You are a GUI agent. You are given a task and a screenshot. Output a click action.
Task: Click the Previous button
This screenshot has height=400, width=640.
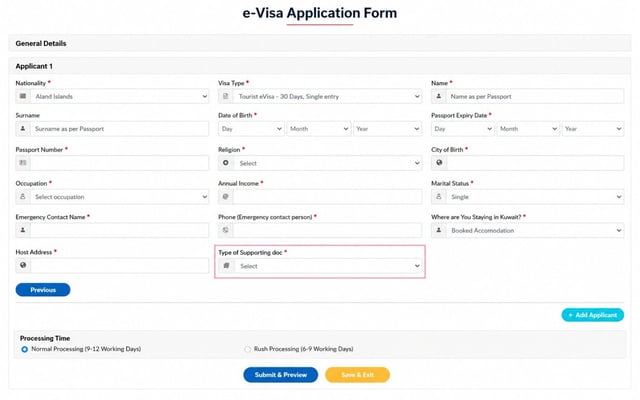[x=43, y=290]
